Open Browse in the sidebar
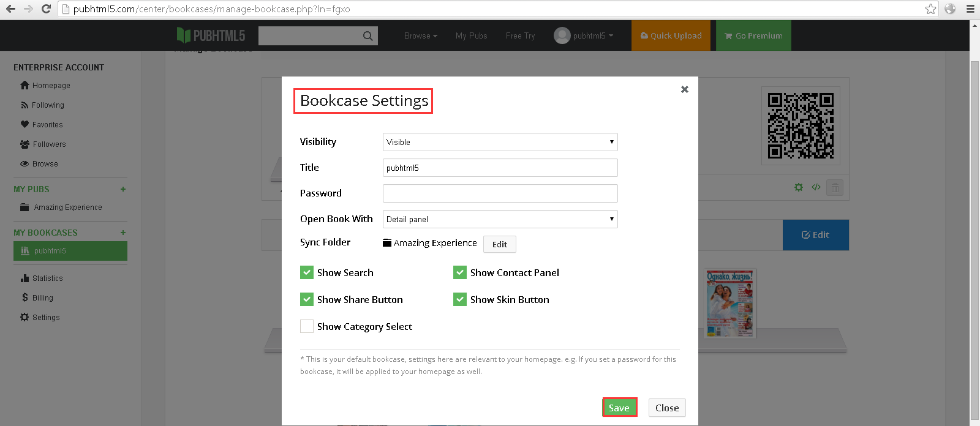This screenshot has height=426, width=980. coord(39,164)
